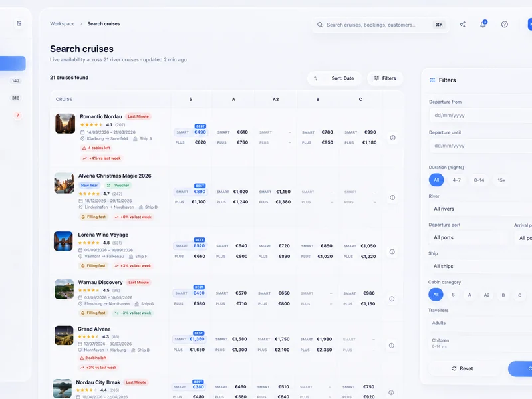The image size is (532, 399).
Task: Click the Filters panel header icon
Action: point(432,80)
